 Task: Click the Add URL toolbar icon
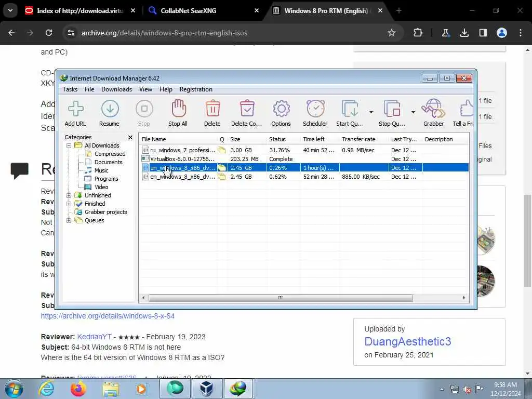point(75,113)
